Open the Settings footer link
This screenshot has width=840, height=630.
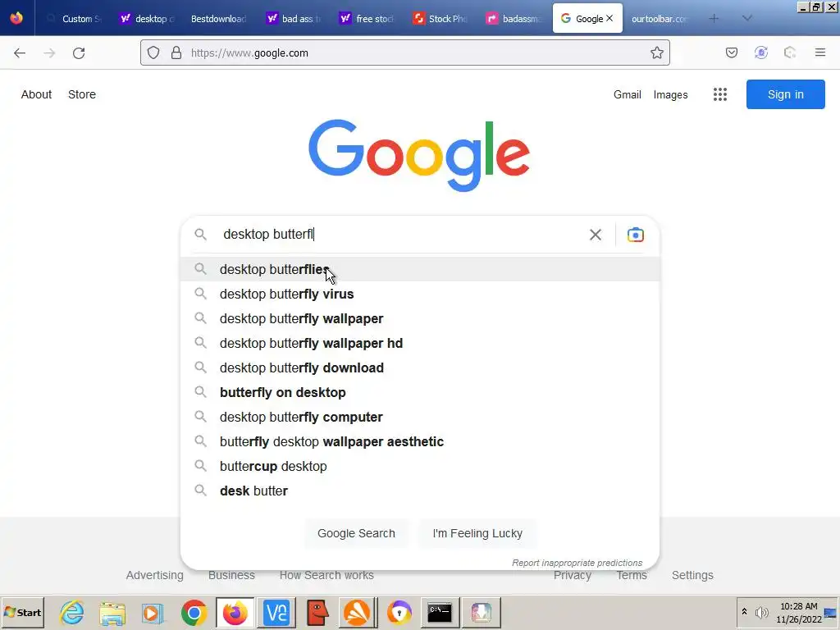(692, 575)
